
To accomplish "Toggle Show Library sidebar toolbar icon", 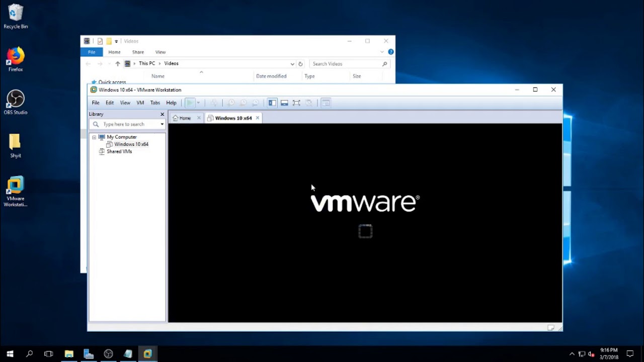I will [272, 103].
